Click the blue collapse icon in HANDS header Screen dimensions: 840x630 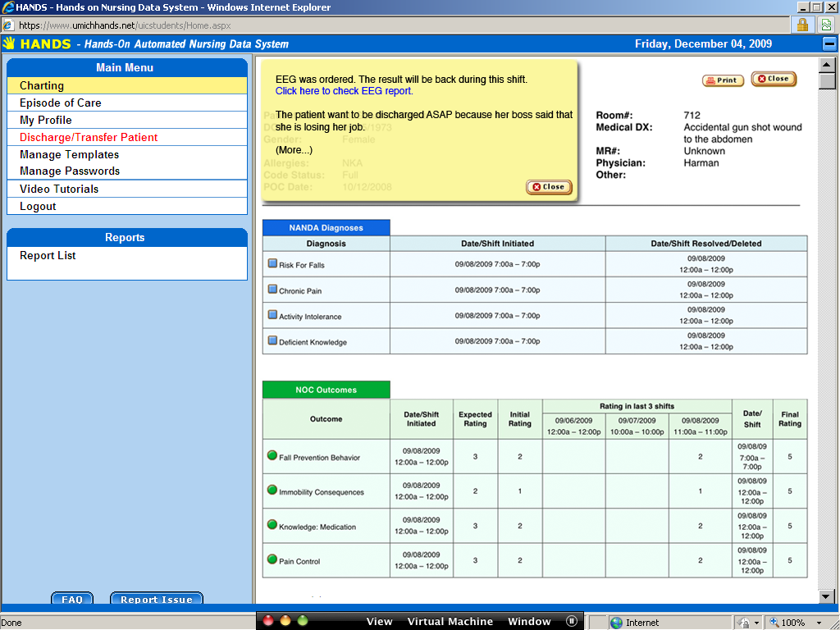pyautogui.click(x=829, y=44)
